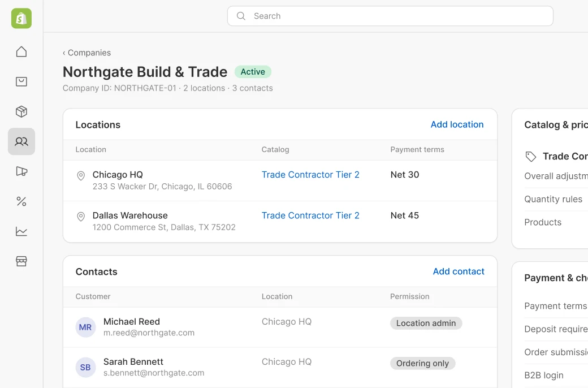Click the Locations table Payment terms header
Screen dimensions: 588x388
[x=417, y=150]
